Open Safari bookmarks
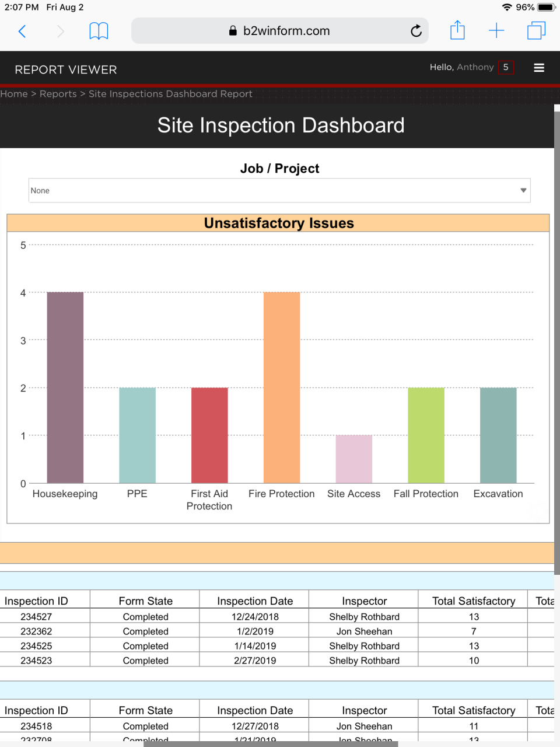This screenshot has height=747, width=560. (x=99, y=30)
